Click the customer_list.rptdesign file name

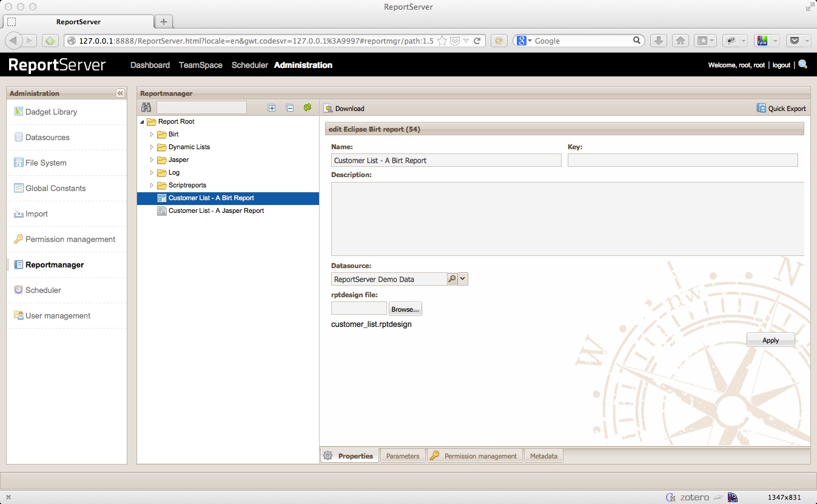(x=371, y=324)
